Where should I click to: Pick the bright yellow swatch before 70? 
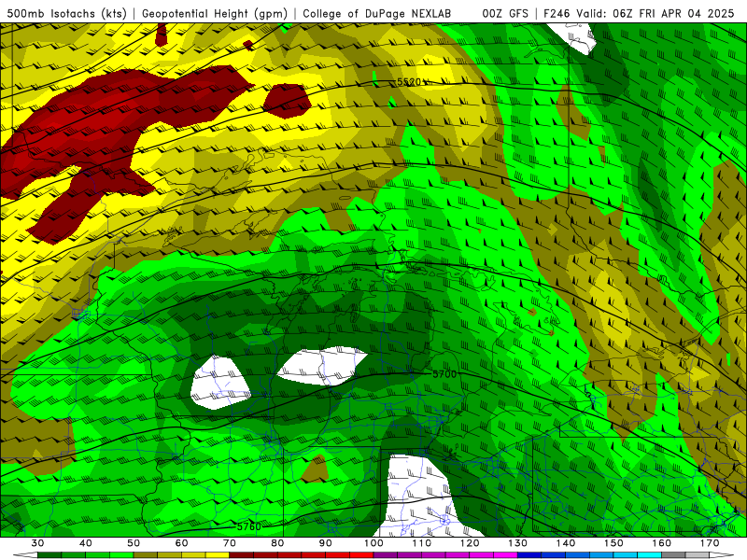(218, 555)
